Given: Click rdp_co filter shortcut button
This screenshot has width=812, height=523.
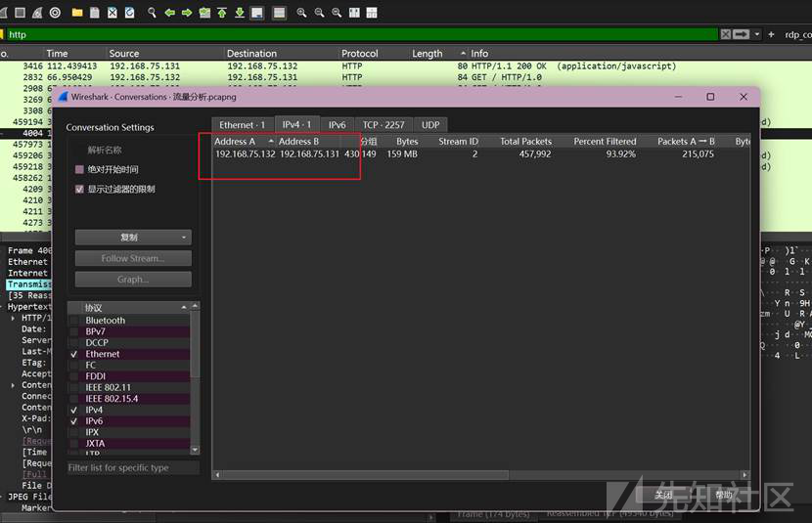Looking at the screenshot, I should tap(797, 34).
